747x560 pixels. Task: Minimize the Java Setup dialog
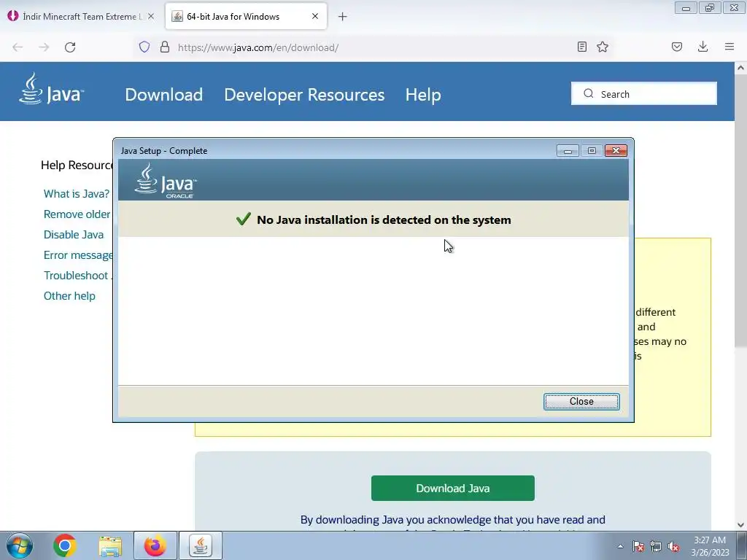coord(568,151)
